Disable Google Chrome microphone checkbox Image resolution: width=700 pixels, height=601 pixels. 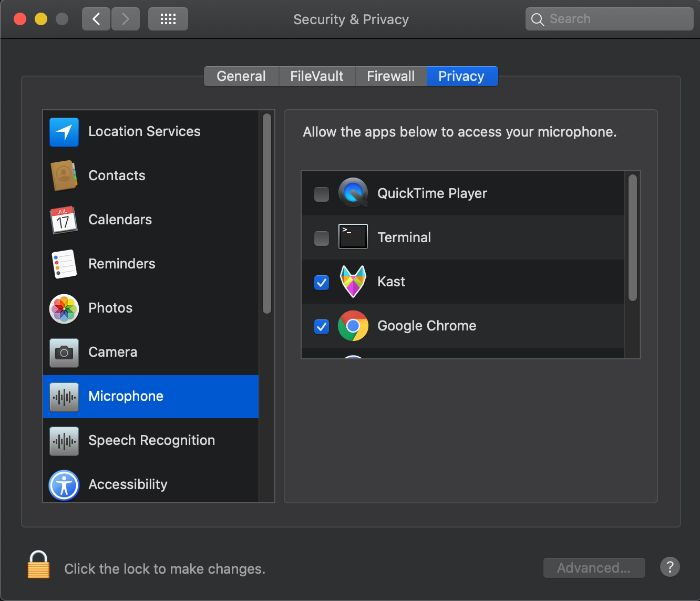322,326
